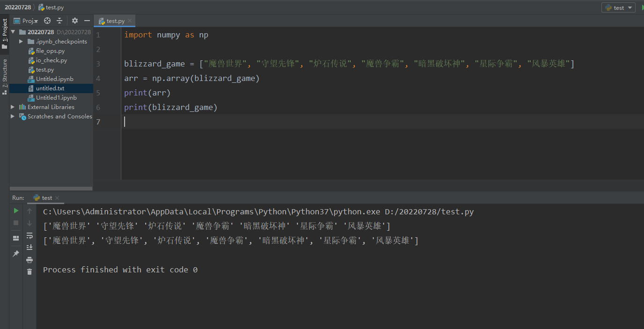The image size is (644, 329).
Task: Hide the Project panel with the minus icon
Action: point(87,21)
